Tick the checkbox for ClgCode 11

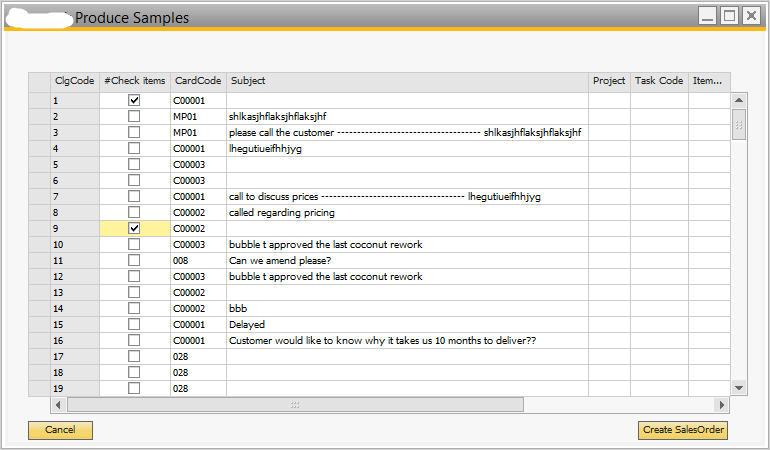[x=134, y=261]
